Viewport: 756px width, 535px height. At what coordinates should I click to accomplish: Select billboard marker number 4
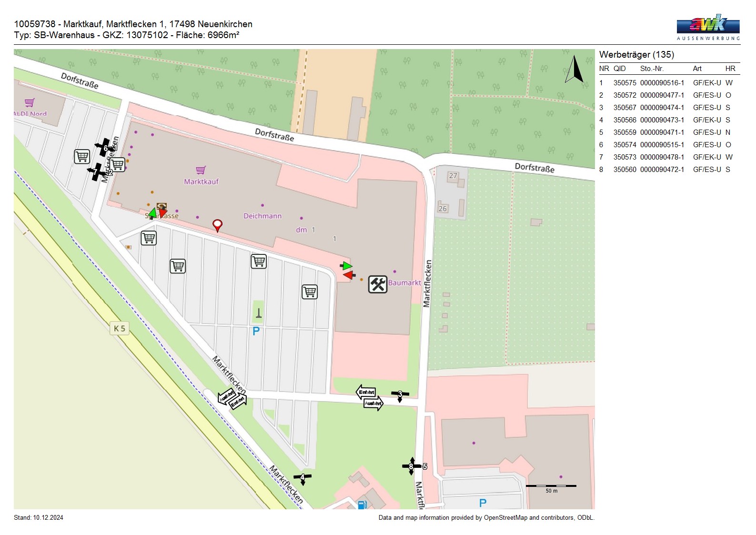coord(302,477)
